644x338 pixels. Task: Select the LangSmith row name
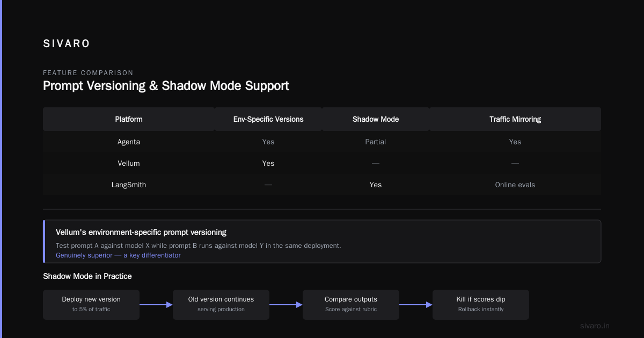coord(129,185)
